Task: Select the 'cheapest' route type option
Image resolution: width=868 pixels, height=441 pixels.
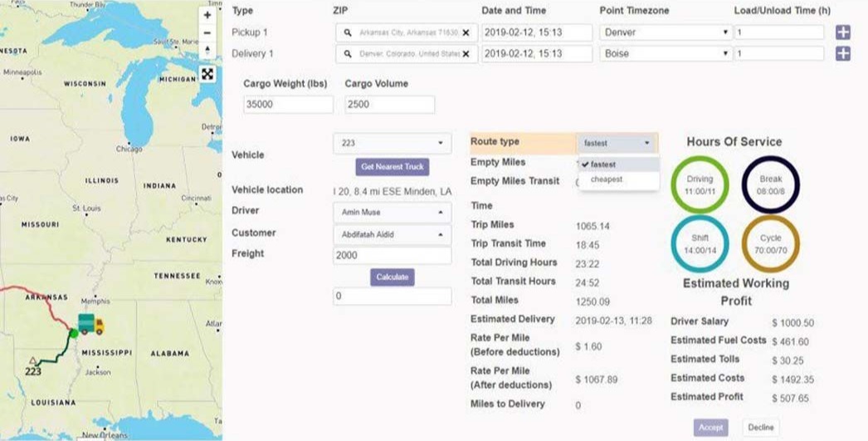Action: tap(608, 179)
